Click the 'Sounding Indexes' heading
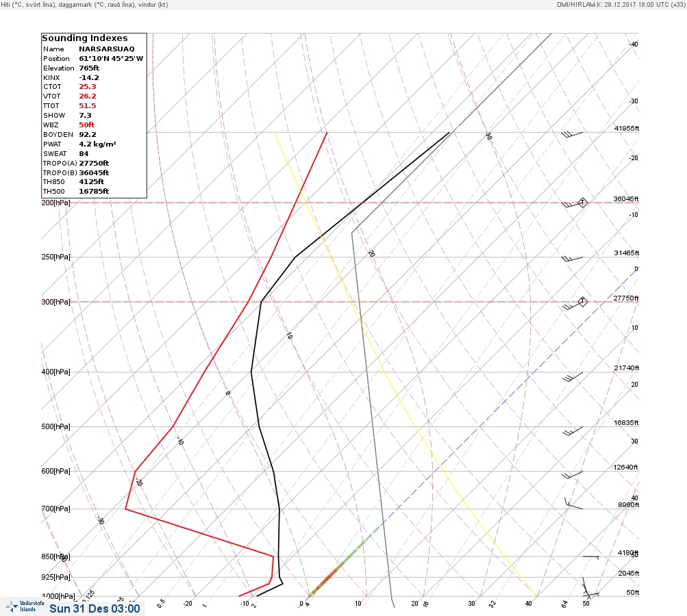687x616 pixels. coord(84,38)
